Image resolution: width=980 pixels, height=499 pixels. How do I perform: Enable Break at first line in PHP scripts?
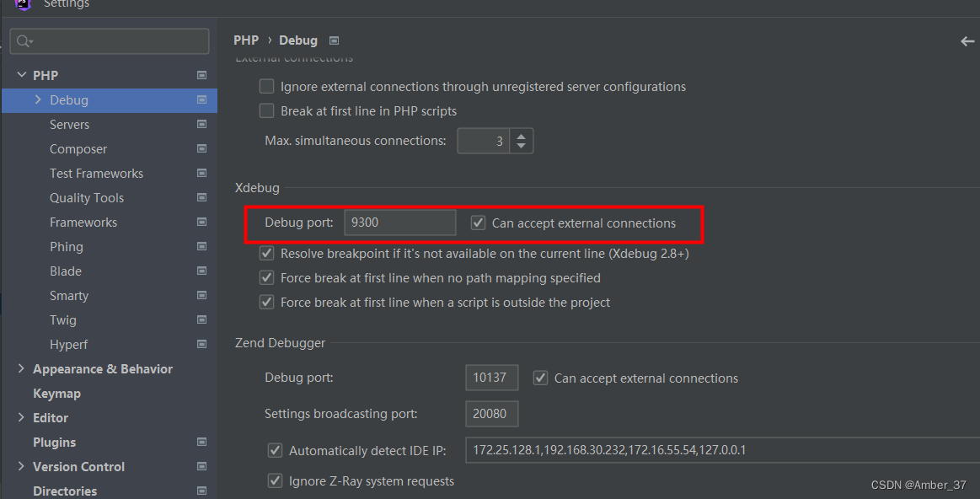(266, 110)
